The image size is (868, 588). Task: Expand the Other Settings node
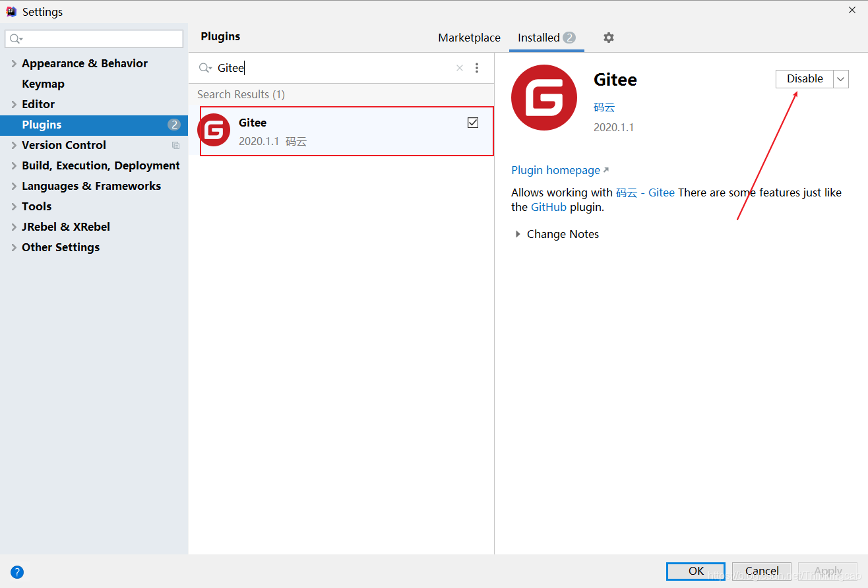[14, 247]
